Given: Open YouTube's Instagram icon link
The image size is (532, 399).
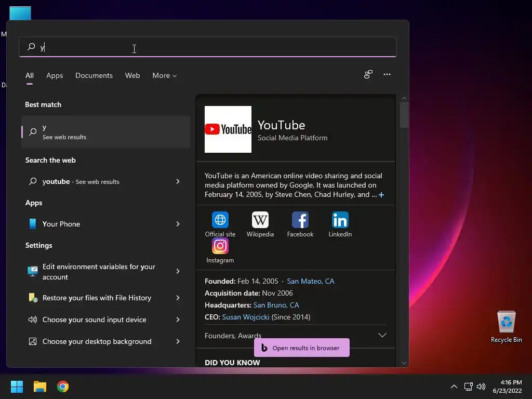Looking at the screenshot, I should pyautogui.click(x=220, y=246).
